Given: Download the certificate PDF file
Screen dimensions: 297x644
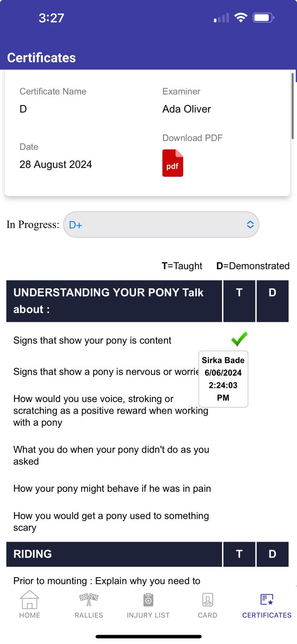Looking at the screenshot, I should pos(172,163).
